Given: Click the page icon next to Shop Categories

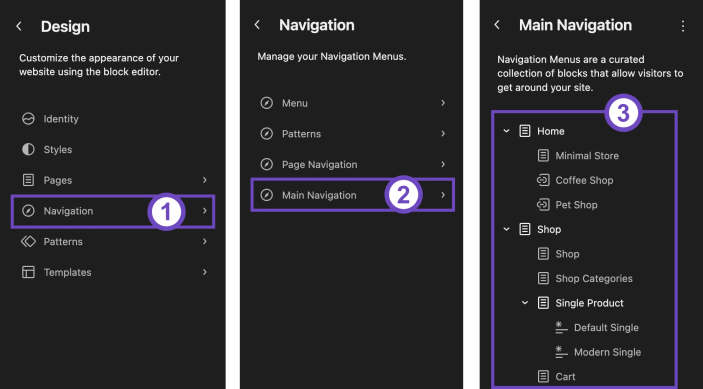Looking at the screenshot, I should [x=543, y=278].
